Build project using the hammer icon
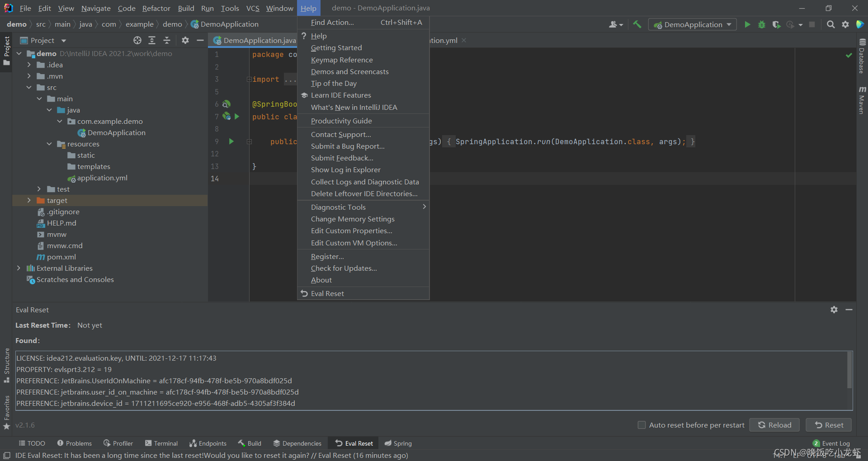Screen dimensions: 868x461 coord(637,24)
